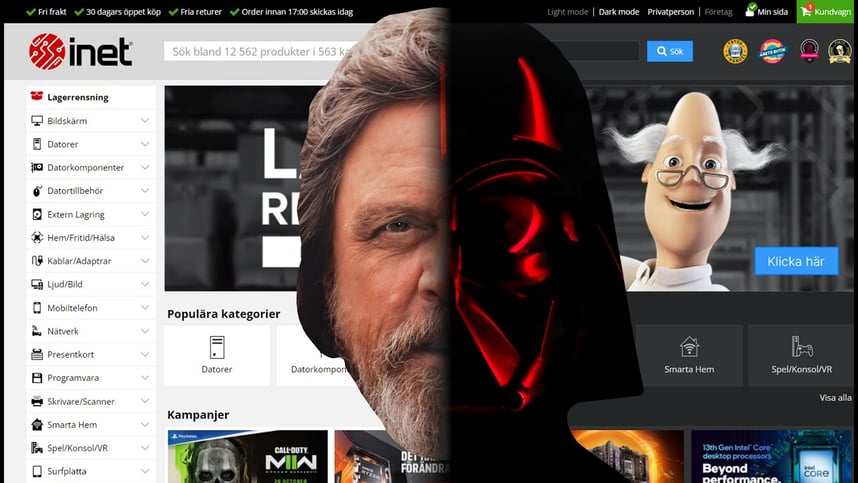Expand the Mobiltelefon chevron
Screen dimensions: 858x483
tap(144, 307)
